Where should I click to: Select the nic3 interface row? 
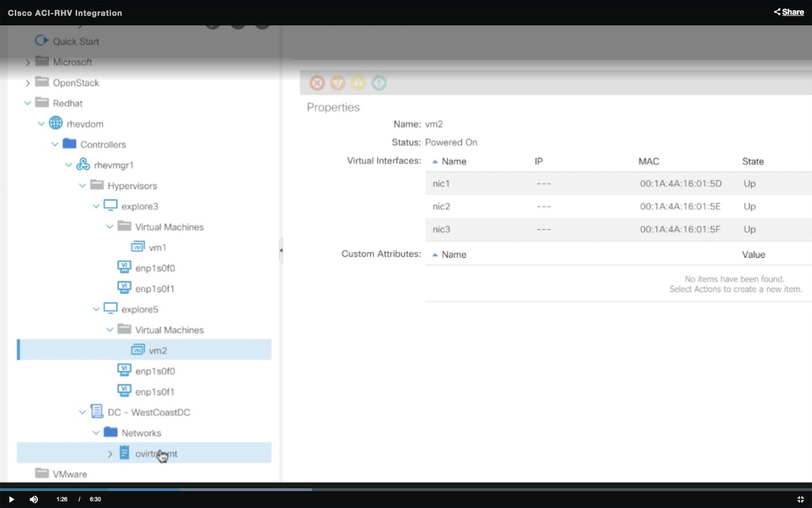click(618, 230)
